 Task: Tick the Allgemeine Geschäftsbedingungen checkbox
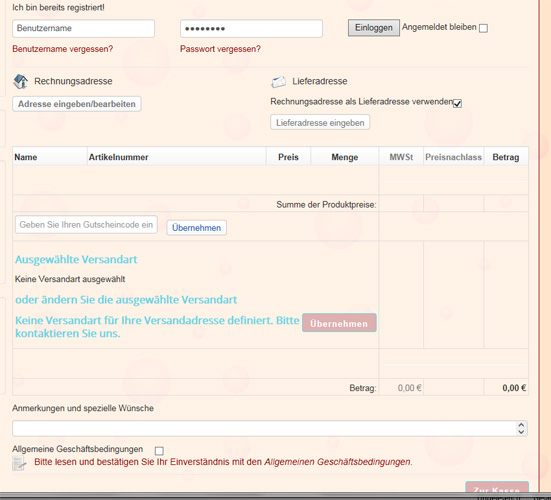coord(159,450)
